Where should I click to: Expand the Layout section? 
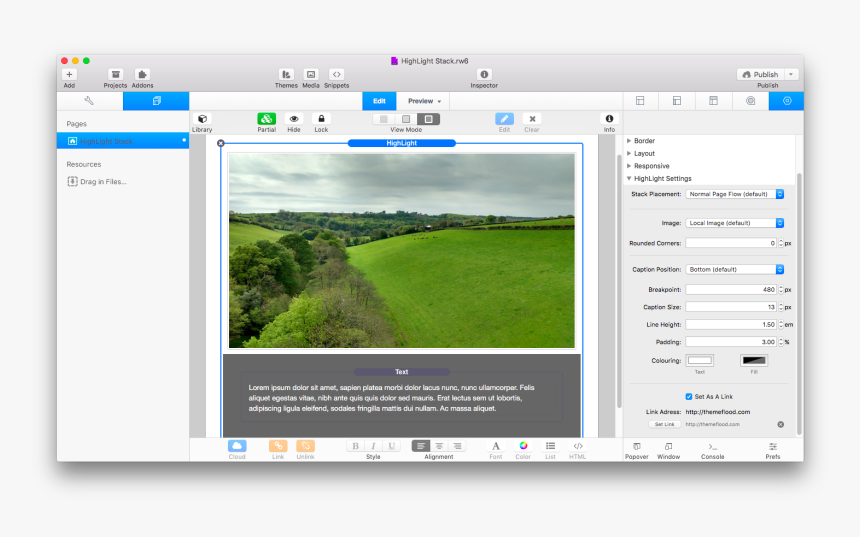tap(629, 154)
